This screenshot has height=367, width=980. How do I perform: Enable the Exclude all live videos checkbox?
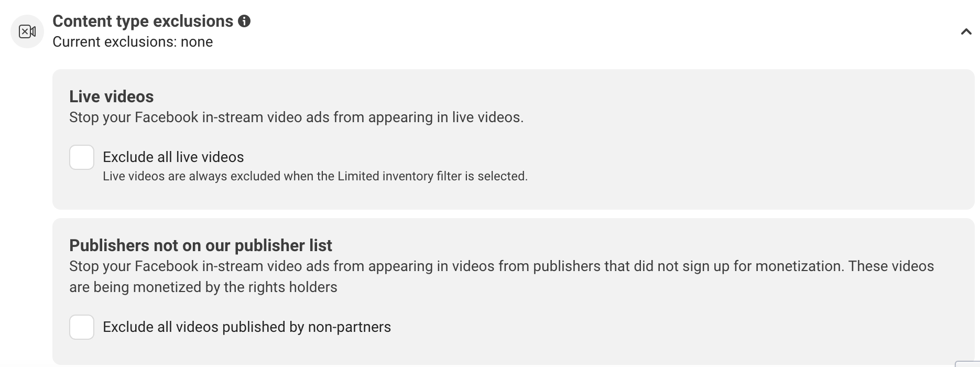click(82, 157)
